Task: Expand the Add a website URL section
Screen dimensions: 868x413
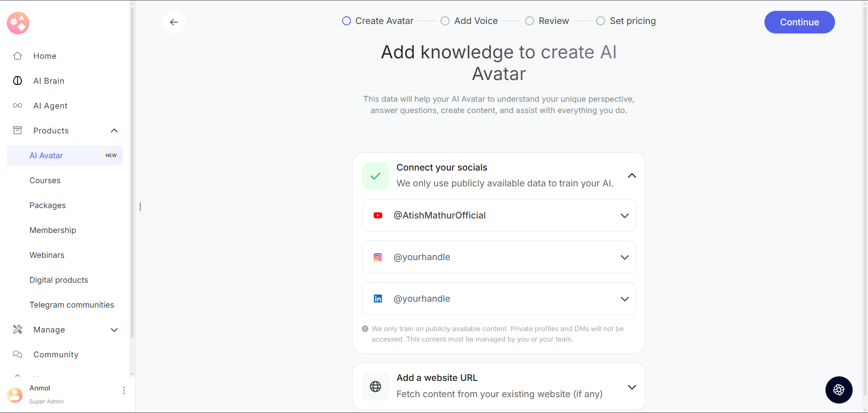Action: [632, 387]
